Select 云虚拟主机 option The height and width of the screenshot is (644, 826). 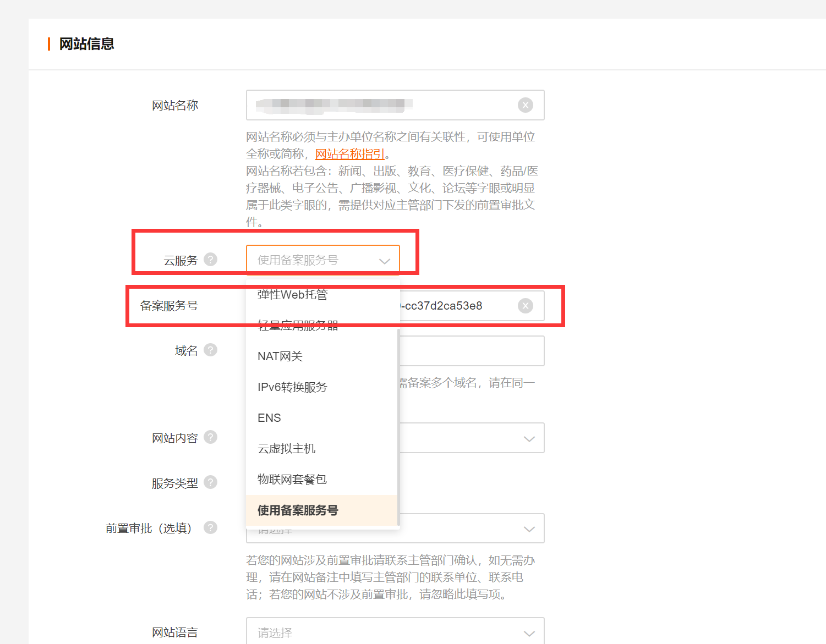click(286, 449)
